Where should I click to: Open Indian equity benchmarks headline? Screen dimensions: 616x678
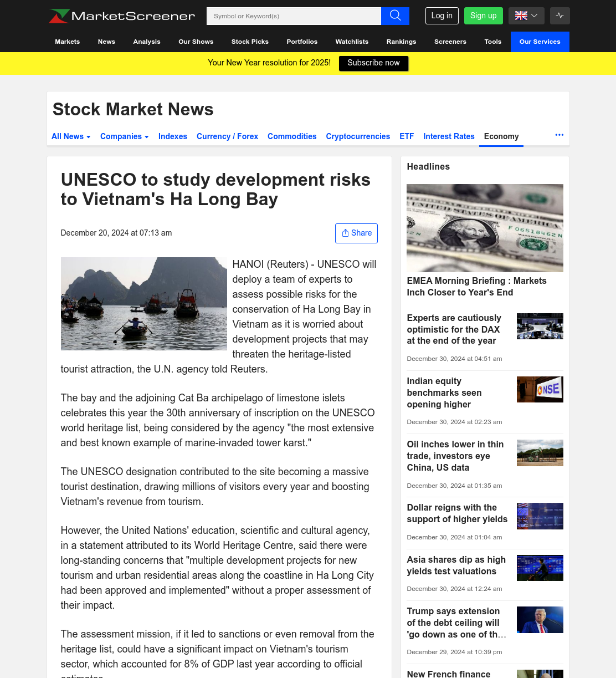tap(444, 392)
